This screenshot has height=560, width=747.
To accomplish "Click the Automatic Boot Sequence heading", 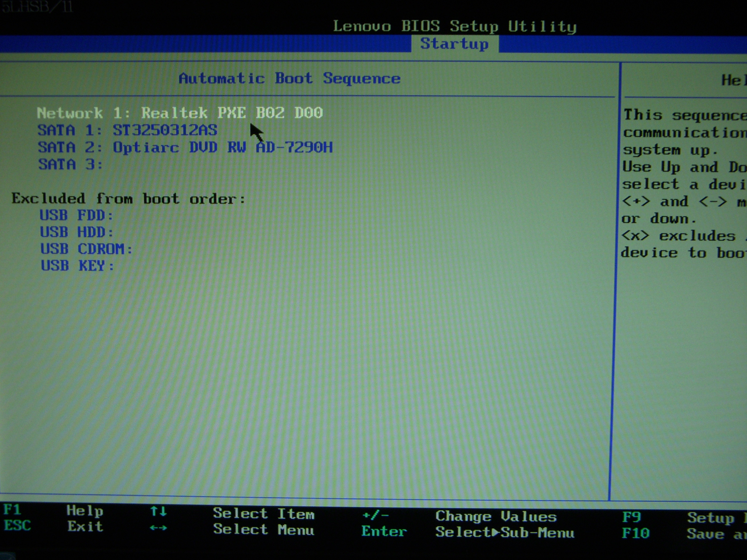I will coord(290,79).
